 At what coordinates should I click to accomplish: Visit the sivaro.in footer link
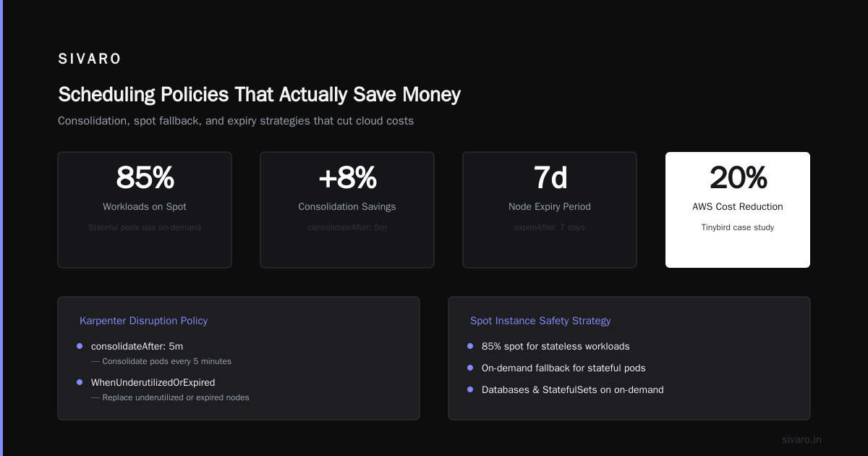pos(801,439)
